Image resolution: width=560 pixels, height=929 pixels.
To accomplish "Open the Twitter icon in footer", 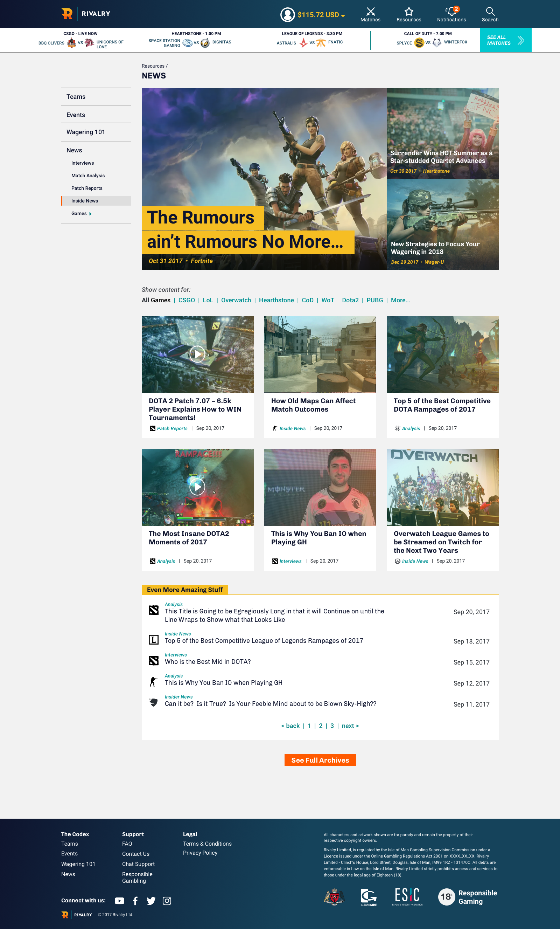I will click(151, 901).
